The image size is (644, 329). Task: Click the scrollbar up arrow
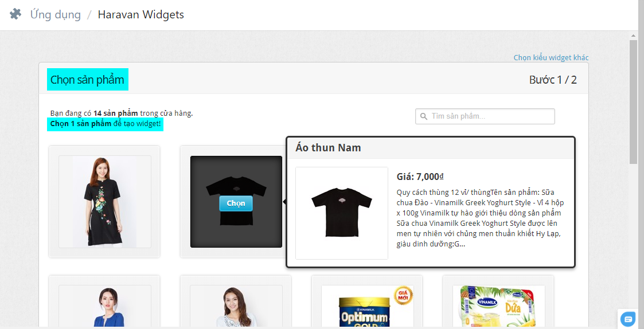(x=633, y=36)
